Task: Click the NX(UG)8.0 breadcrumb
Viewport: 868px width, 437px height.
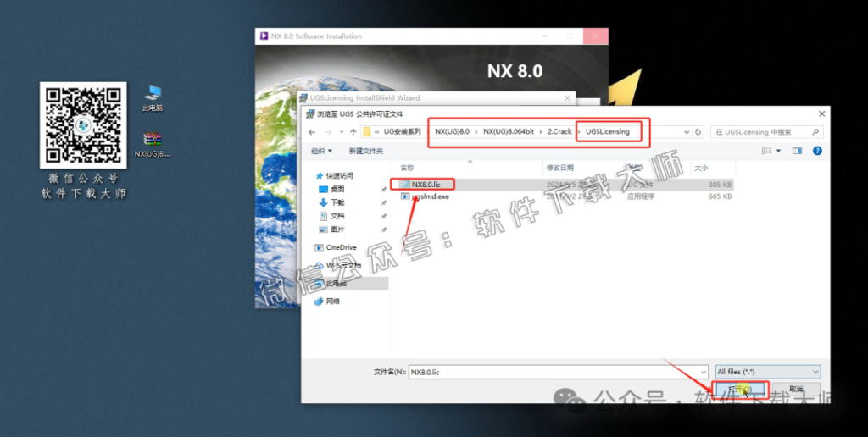Action: pos(453,131)
